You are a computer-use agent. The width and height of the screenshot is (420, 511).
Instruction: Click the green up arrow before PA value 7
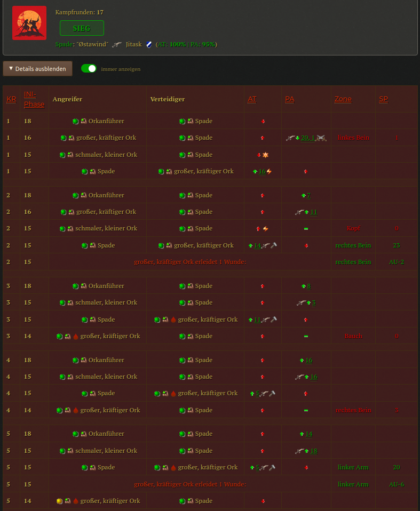click(x=304, y=196)
